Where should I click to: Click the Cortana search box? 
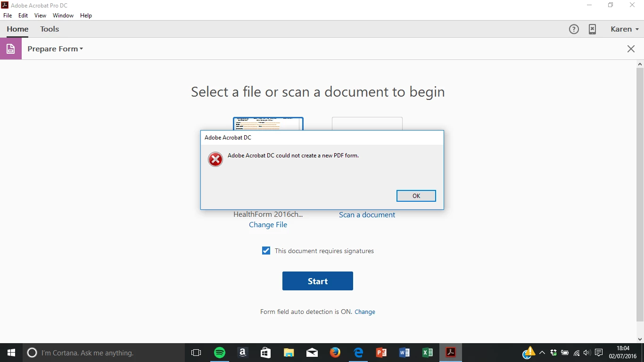104,353
